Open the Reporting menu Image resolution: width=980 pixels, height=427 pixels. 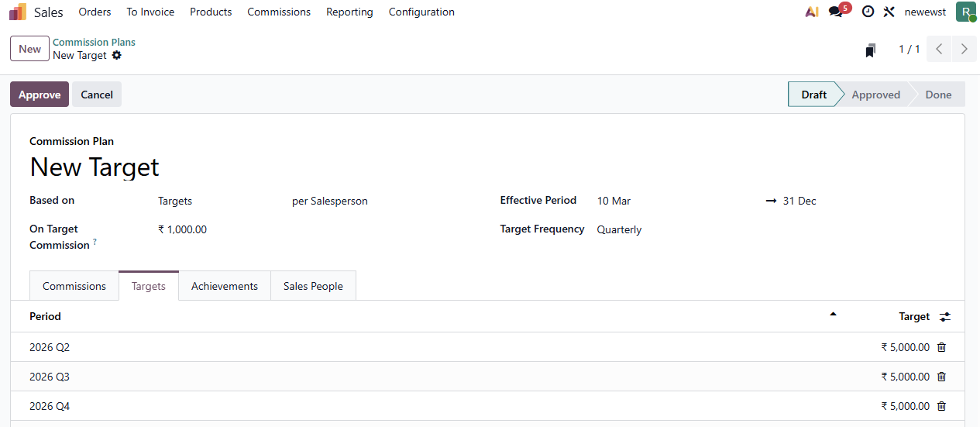click(x=349, y=12)
